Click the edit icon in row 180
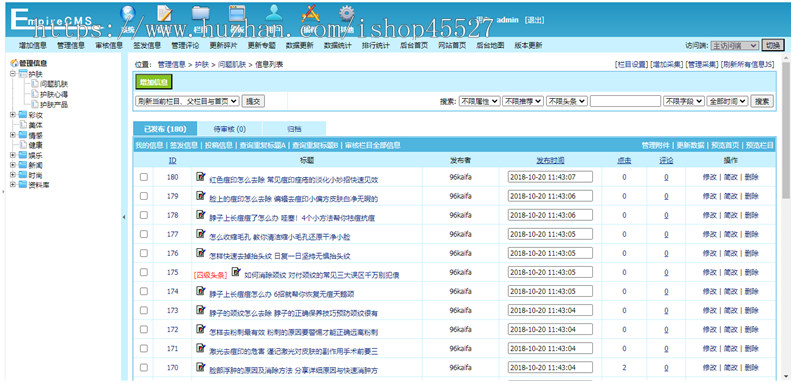This screenshot has width=793, height=383. coord(201,177)
